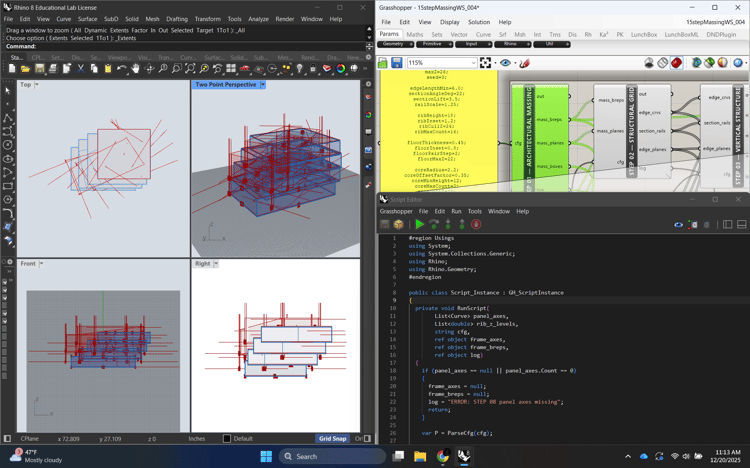This screenshot has height=468, width=750.
Task: Click the red stop button in Script Editor
Action: click(476, 224)
